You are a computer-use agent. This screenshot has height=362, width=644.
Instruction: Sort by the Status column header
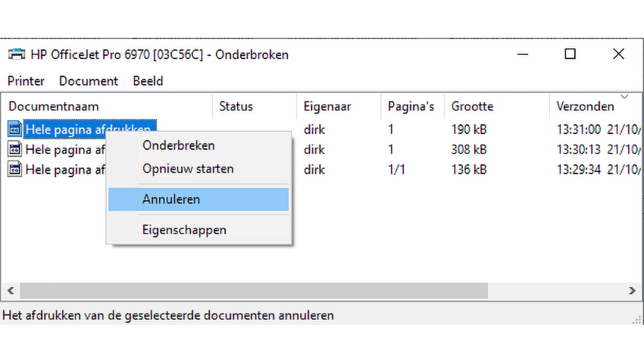pyautogui.click(x=236, y=107)
